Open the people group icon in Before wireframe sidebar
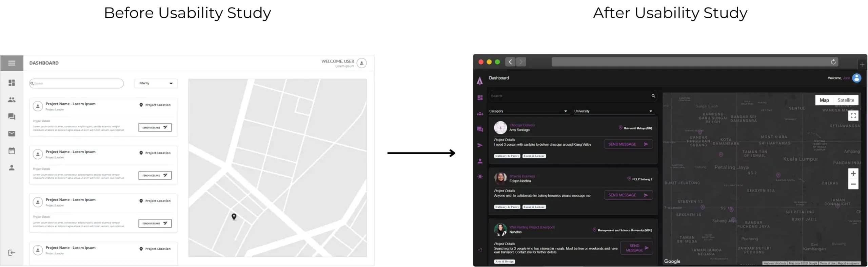Image resolution: width=868 pixels, height=267 pixels. [12, 100]
